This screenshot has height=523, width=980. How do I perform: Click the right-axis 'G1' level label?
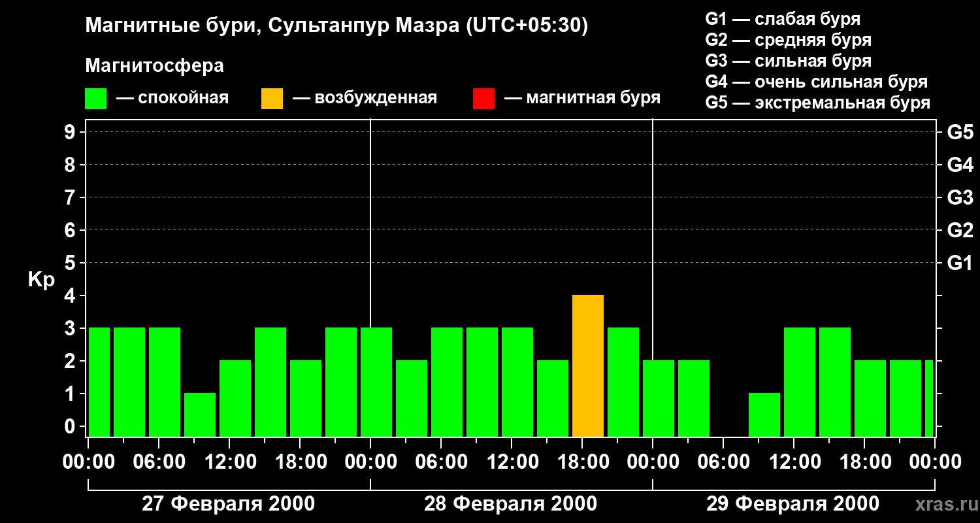pos(960,263)
